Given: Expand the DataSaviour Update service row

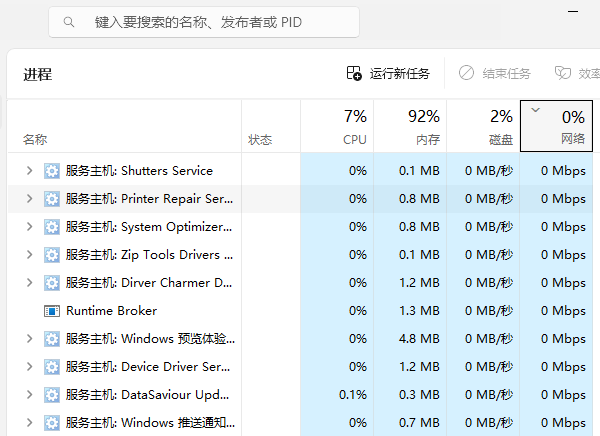Looking at the screenshot, I should pyautogui.click(x=29, y=394).
